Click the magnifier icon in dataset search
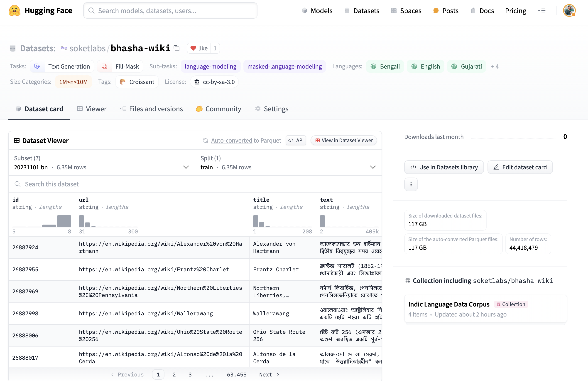Screen dimensions: 588x381 coord(17,184)
